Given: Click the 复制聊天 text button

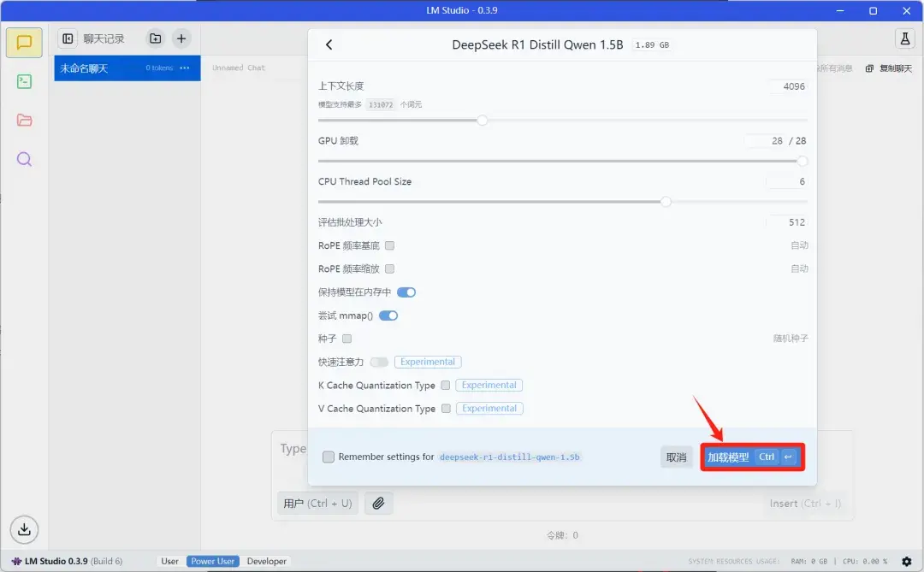Looking at the screenshot, I should tap(896, 68).
